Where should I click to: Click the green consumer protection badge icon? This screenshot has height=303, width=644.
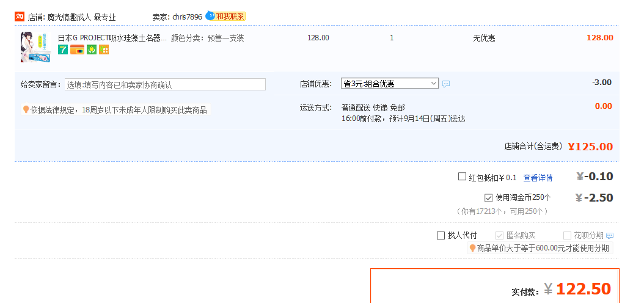(x=91, y=50)
